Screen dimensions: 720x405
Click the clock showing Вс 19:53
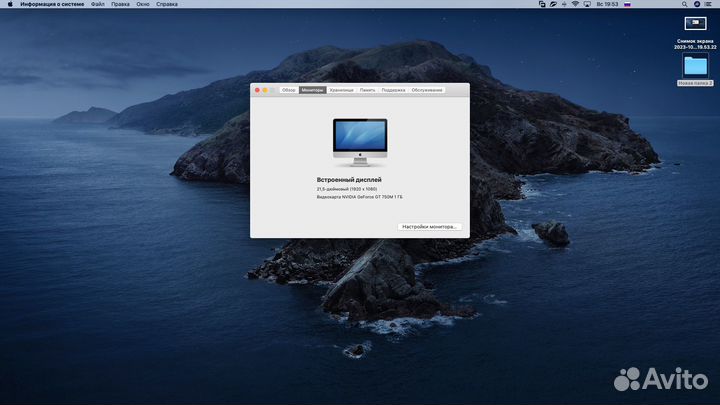pyautogui.click(x=607, y=4)
